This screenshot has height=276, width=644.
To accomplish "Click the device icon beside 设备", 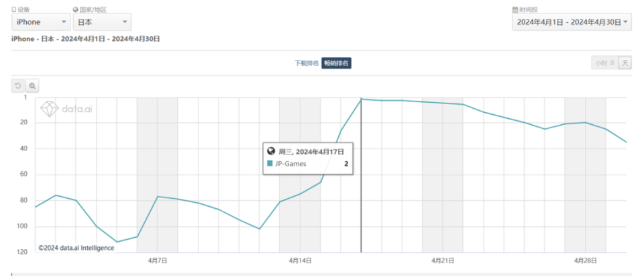I will (x=14, y=10).
